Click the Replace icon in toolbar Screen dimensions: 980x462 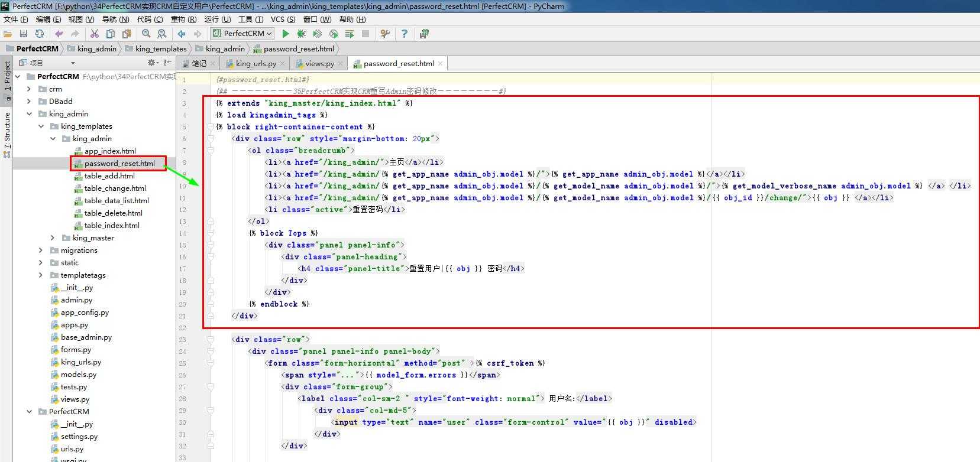tap(161, 34)
